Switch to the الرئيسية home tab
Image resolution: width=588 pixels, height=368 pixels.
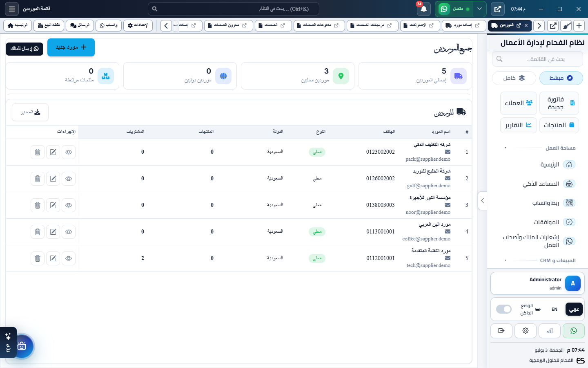click(x=18, y=25)
